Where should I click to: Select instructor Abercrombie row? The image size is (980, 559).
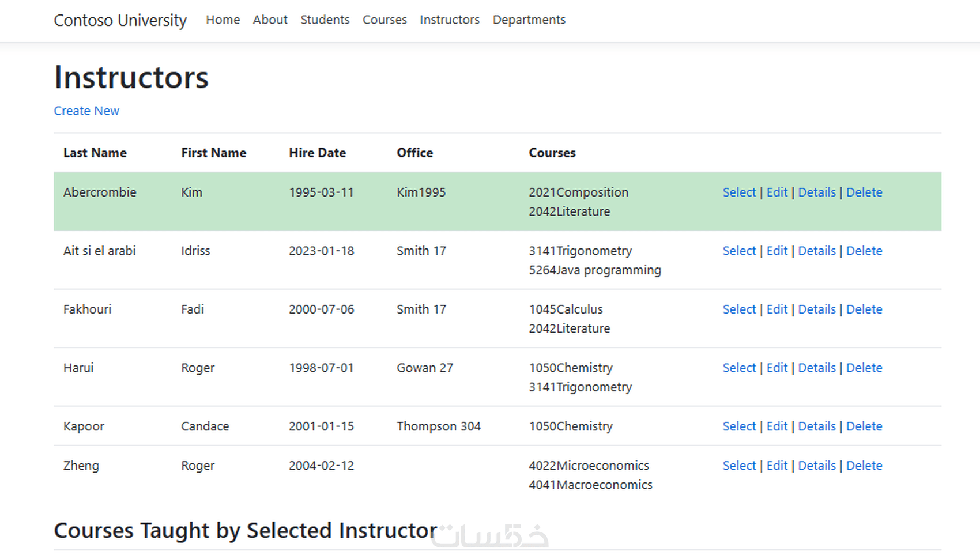(738, 192)
